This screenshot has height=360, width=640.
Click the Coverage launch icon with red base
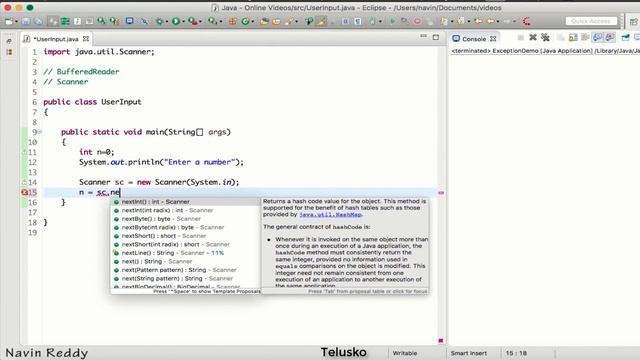click(x=192, y=21)
